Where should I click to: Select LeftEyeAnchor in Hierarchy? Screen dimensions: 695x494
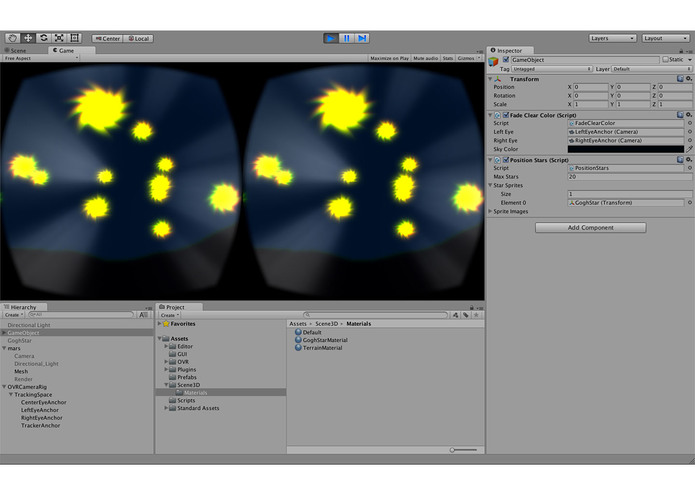39,410
